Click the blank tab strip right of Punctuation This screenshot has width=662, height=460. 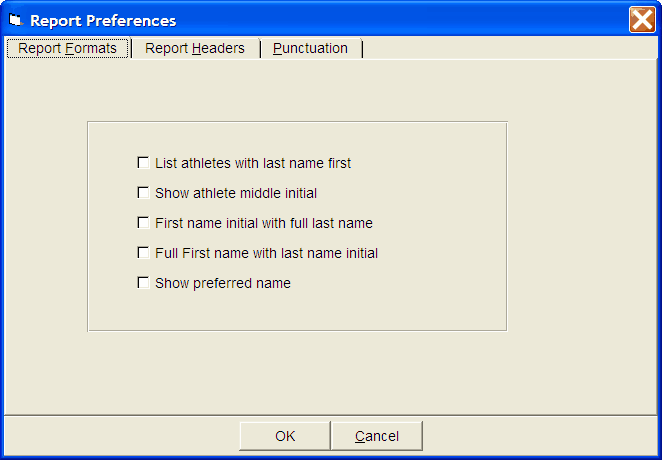pyautogui.click(x=500, y=48)
